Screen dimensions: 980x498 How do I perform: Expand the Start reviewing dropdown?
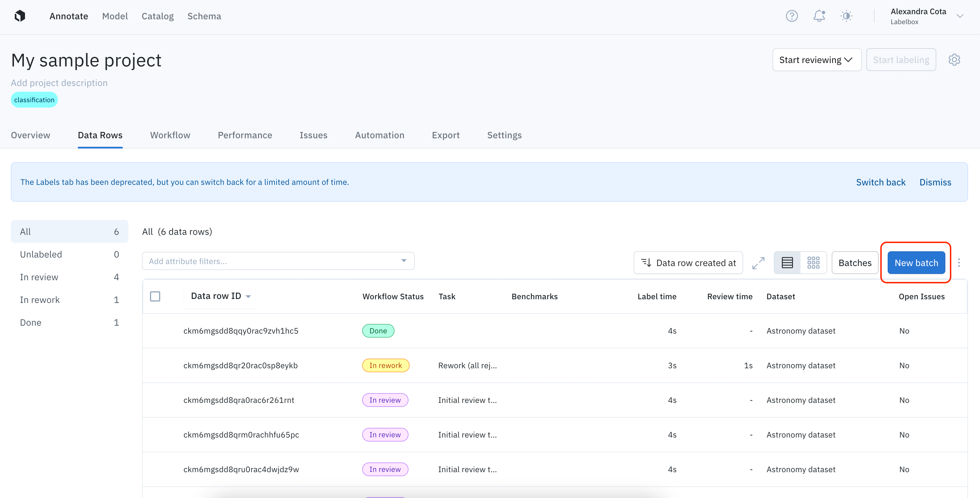point(816,60)
